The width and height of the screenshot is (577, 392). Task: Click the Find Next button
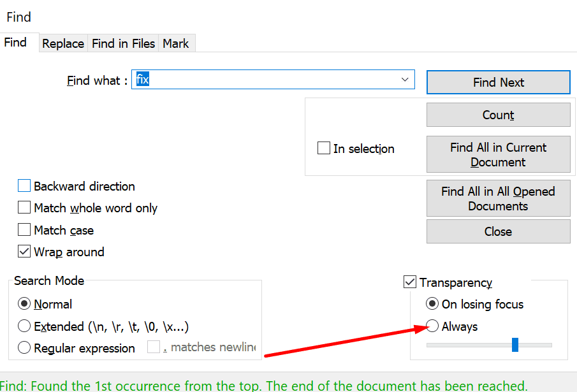click(x=498, y=82)
